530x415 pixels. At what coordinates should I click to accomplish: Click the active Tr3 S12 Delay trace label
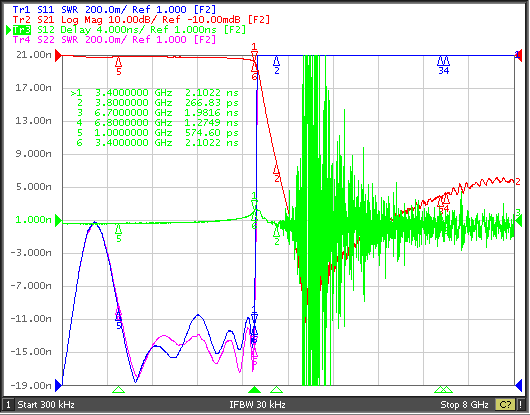click(x=129, y=30)
